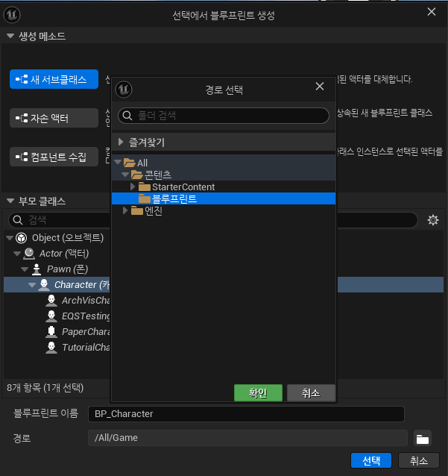Click magnifier icon in 폴더 검색 box

pyautogui.click(x=127, y=116)
